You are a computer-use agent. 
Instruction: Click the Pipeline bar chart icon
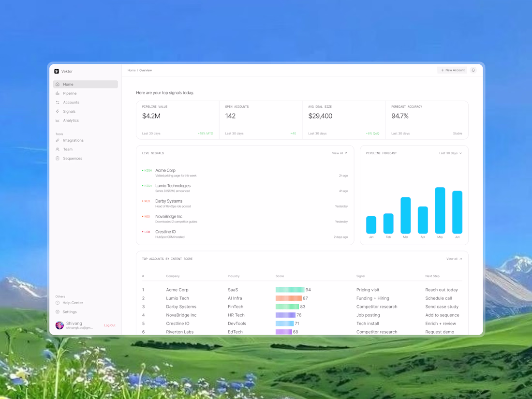tap(58, 93)
